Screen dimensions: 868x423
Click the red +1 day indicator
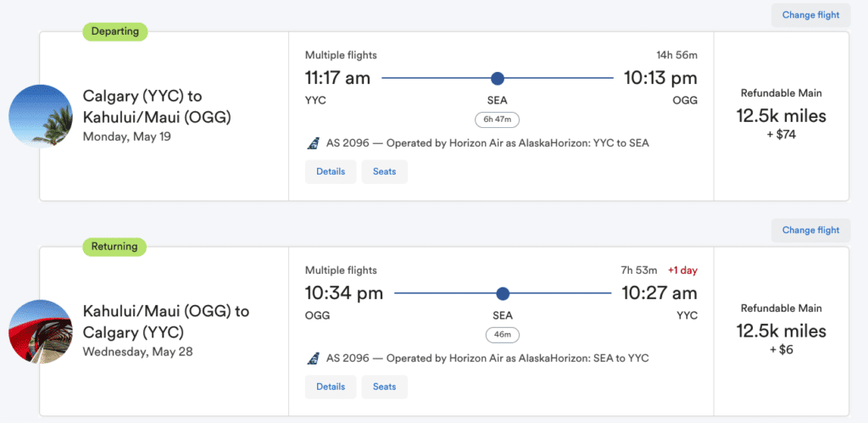(x=682, y=270)
